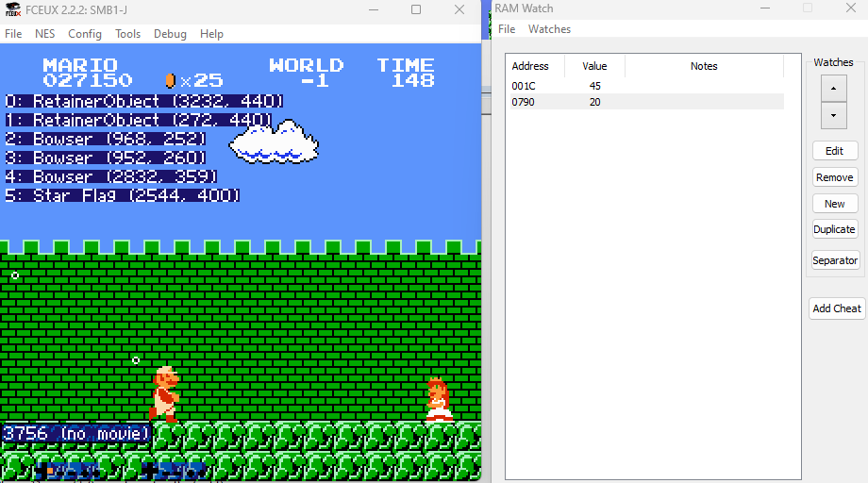Click the Duplicate button
This screenshot has height=483, width=868.
pyautogui.click(x=834, y=229)
